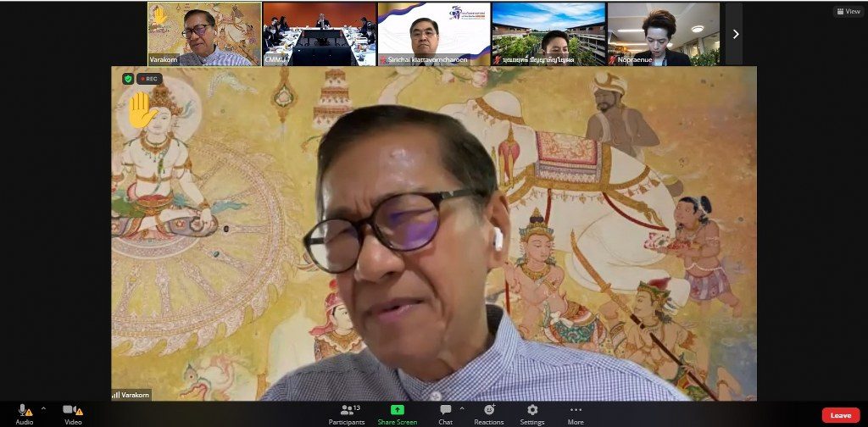Viewport: 868px width, 427px height.
Task: Select the rooftop-garden background participant thumbnail
Action: [x=548, y=34]
